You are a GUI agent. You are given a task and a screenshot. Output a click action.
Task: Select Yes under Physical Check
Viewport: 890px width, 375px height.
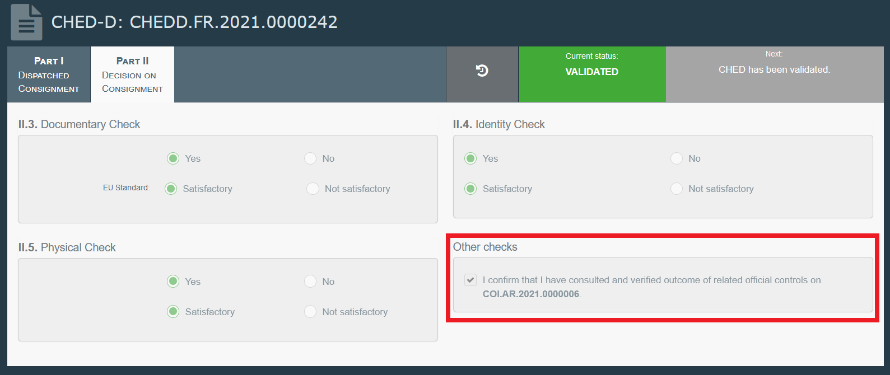point(173,281)
